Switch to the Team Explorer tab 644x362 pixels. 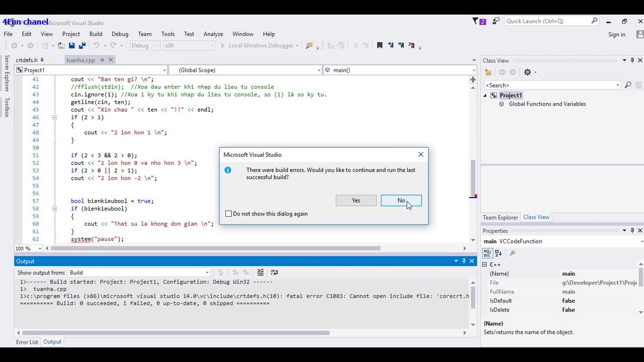point(500,218)
